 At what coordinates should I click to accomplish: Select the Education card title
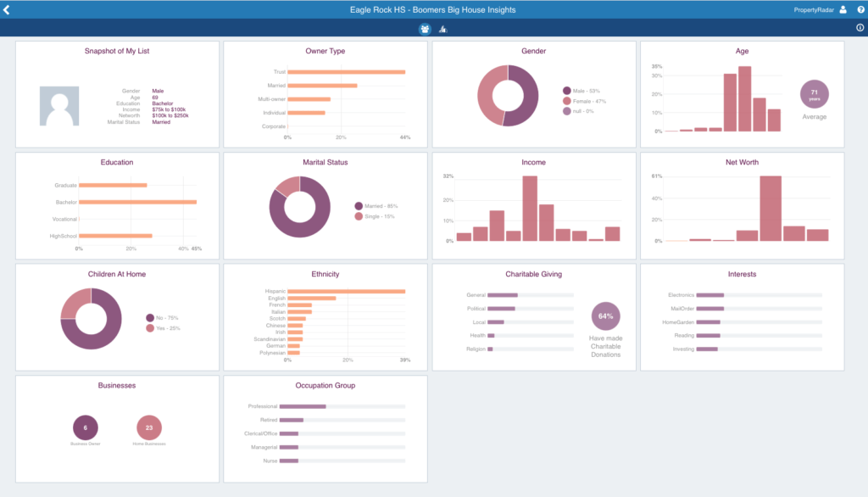point(117,162)
